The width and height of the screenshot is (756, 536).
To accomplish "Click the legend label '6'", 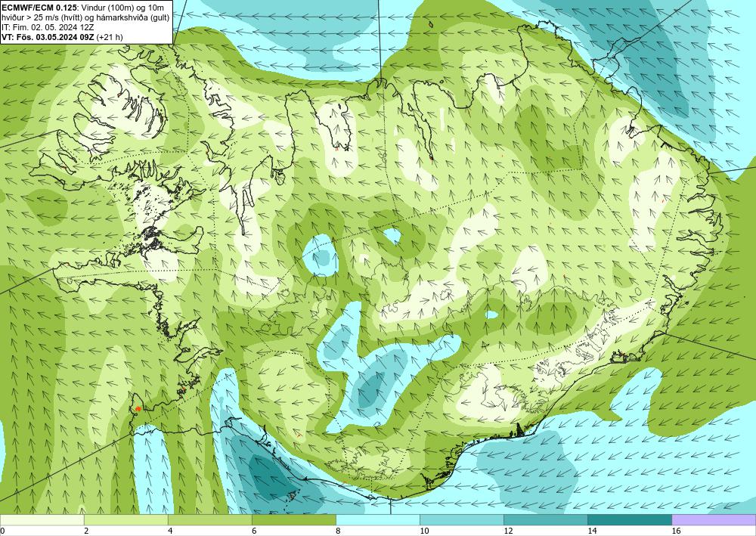I will coord(254,531).
